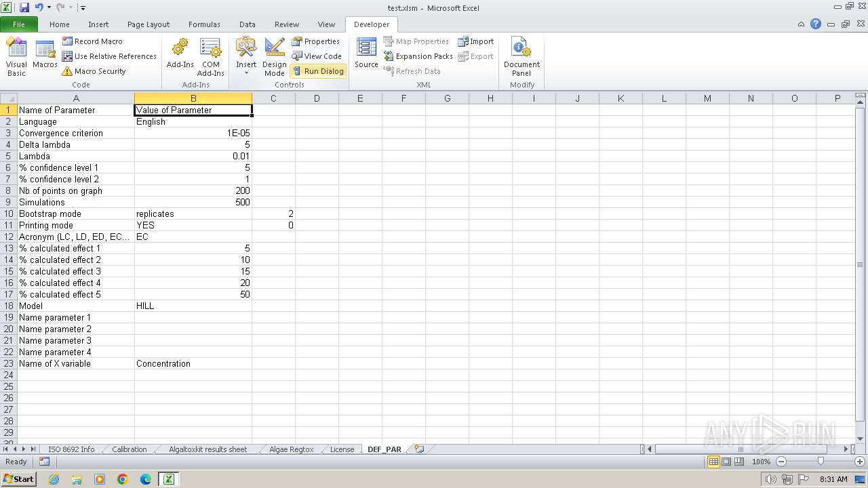Viewport: 868px width, 488px height.
Task: Open control Properties
Action: [316, 41]
